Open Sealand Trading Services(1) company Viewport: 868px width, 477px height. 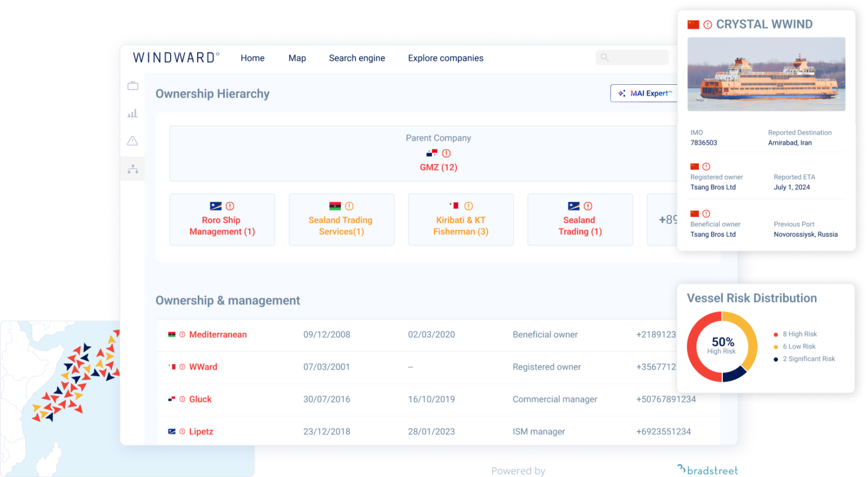341,226
